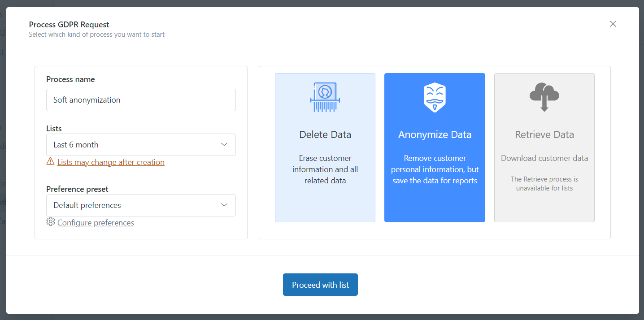644x320 pixels.
Task: Click the Lists may change after creation link
Action: pos(111,162)
